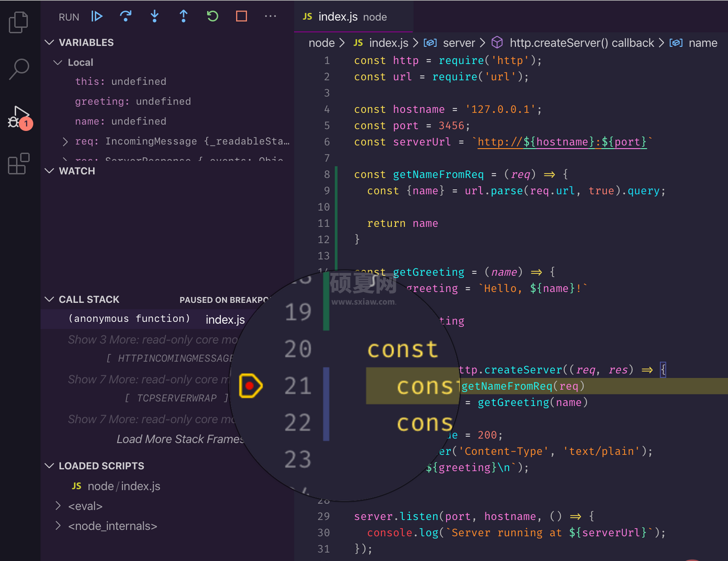Collapse the VARIABLES section
This screenshot has height=561, width=728.
pos(49,42)
